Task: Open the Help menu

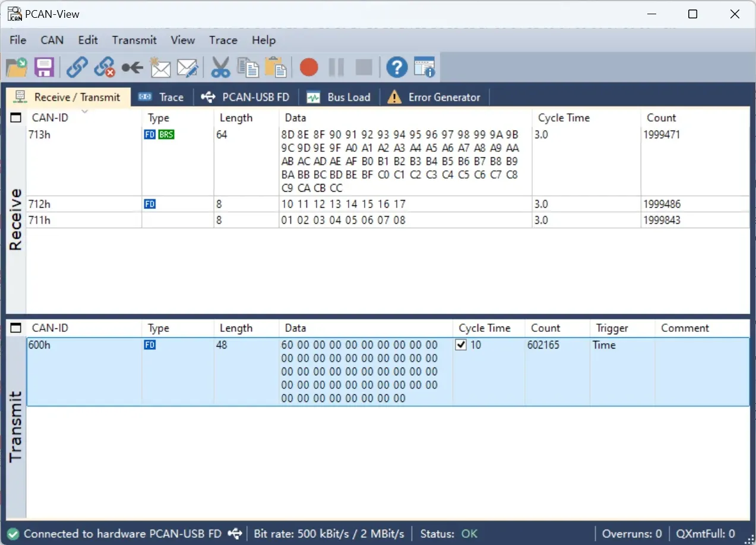Action: click(x=263, y=40)
